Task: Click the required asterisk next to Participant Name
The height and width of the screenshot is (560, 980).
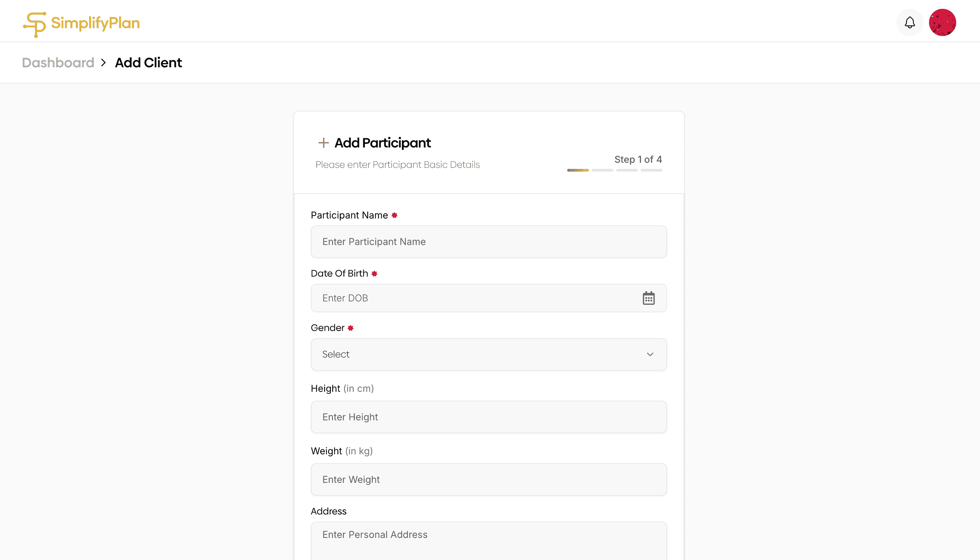Action: 394,215
